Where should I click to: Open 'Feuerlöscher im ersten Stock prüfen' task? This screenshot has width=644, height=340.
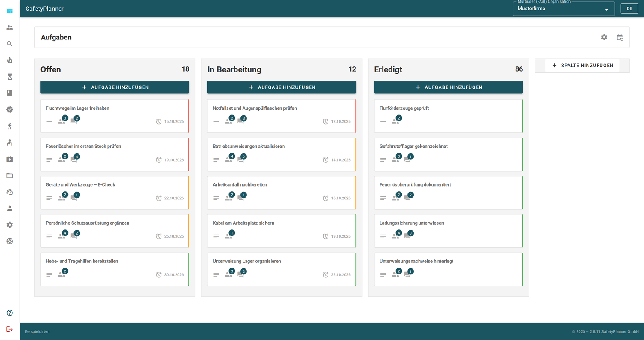click(115, 154)
